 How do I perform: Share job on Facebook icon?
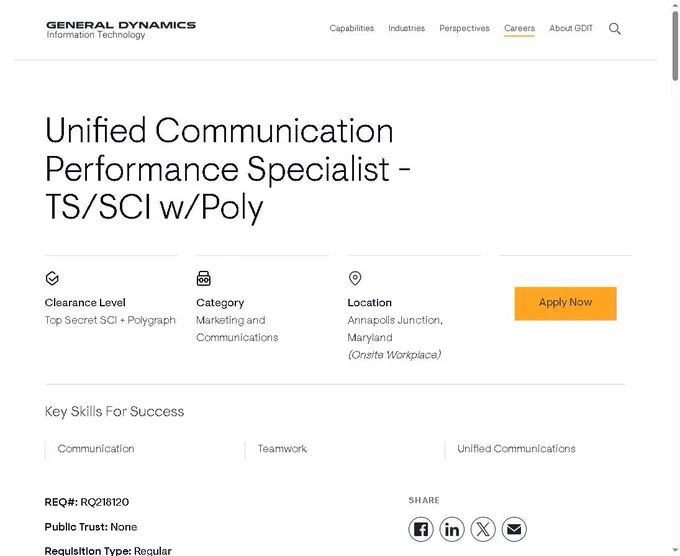point(421,529)
